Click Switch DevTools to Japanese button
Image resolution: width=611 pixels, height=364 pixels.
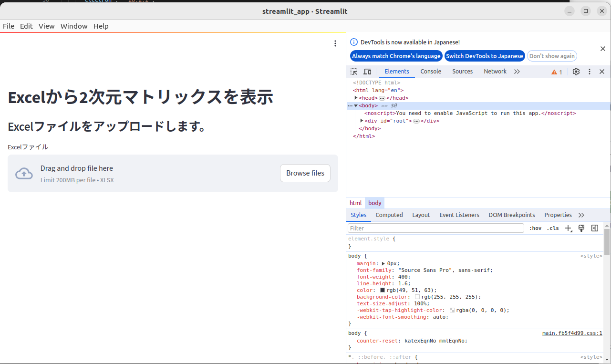[x=485, y=56]
